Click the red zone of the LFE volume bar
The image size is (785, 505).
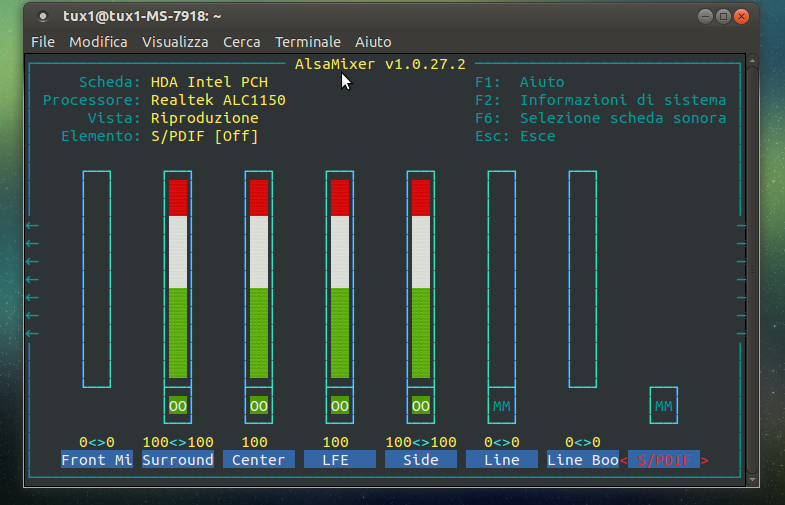340,197
